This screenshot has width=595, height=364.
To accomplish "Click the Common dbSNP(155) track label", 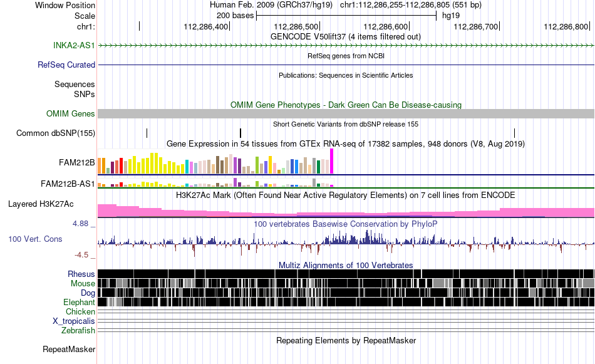I will click(x=56, y=133).
